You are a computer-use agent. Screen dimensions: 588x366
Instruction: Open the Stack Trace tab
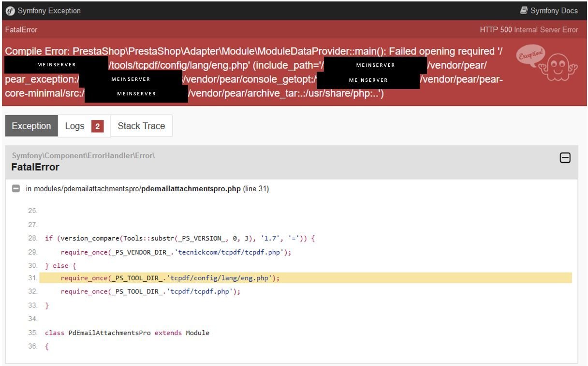coord(141,126)
